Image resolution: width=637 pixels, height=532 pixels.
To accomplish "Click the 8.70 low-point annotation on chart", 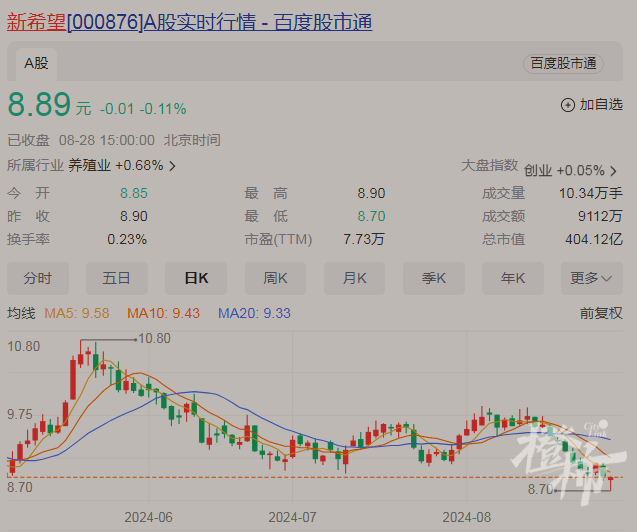I will 540,489.
